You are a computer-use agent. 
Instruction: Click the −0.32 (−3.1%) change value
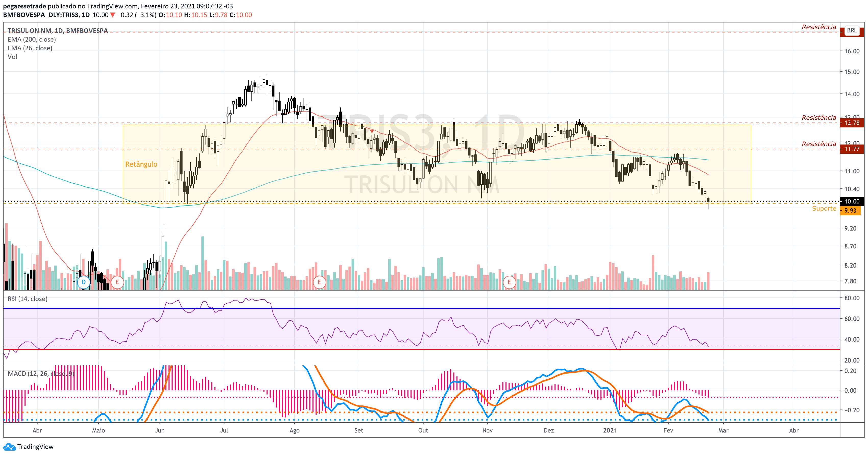137,15
